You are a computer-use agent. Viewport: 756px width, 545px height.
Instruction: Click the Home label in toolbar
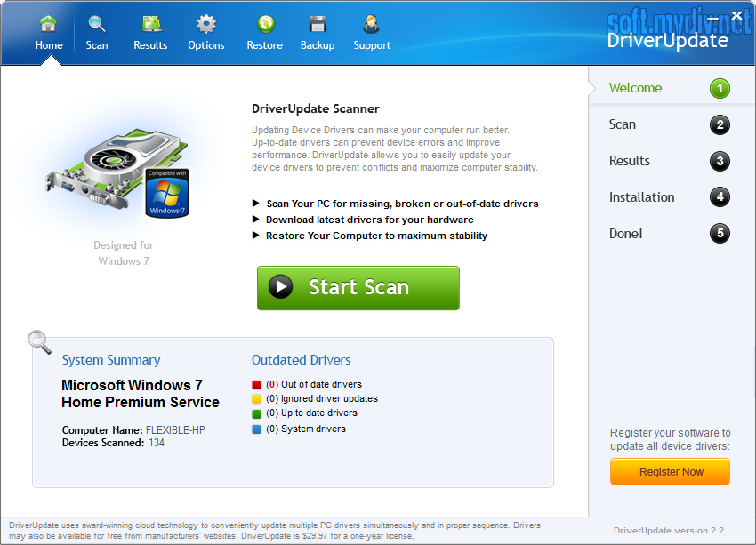pos(49,45)
